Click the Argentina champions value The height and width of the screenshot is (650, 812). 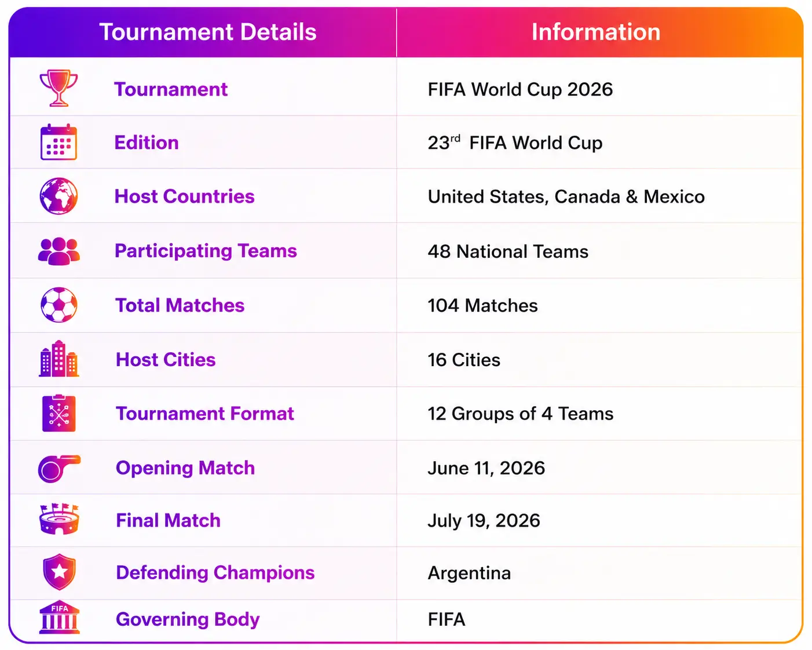[x=469, y=574]
